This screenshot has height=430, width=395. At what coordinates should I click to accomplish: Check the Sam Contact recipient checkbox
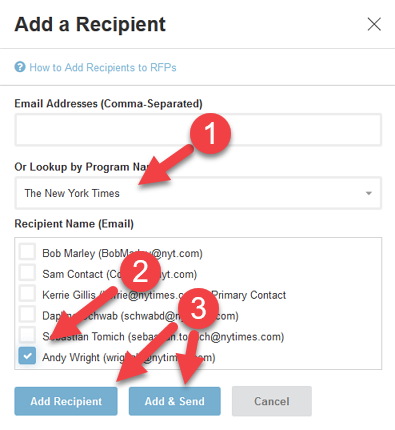(x=27, y=273)
